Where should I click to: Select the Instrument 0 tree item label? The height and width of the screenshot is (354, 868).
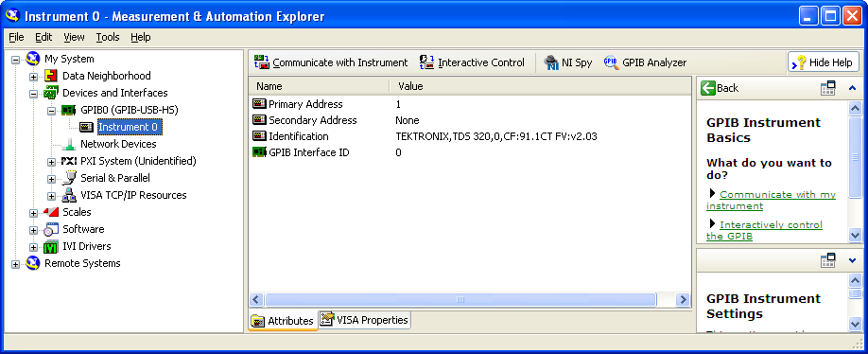click(128, 127)
